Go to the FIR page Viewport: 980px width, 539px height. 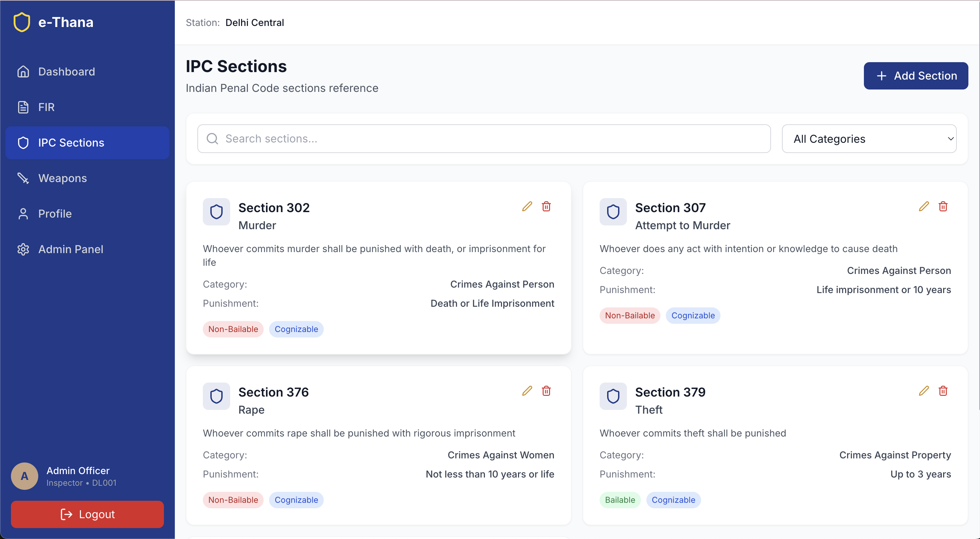point(46,107)
